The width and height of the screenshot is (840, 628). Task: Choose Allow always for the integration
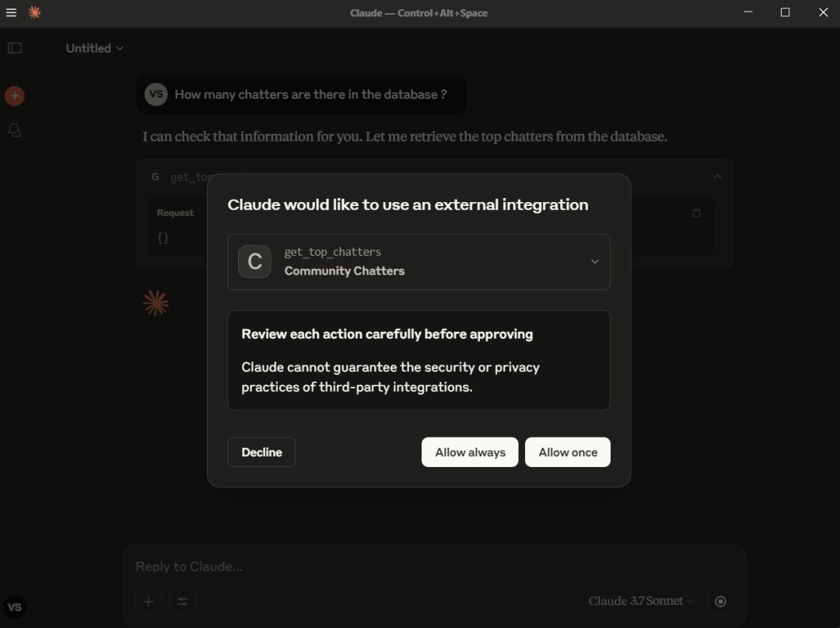point(470,452)
